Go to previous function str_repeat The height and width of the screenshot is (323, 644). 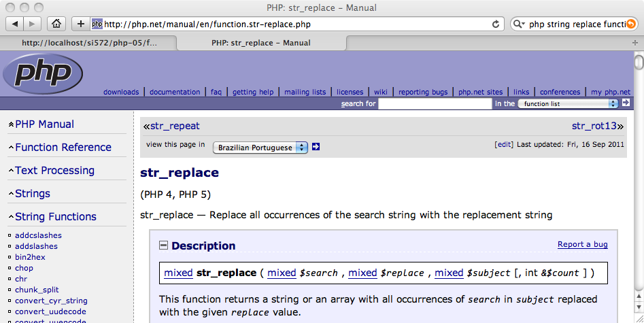175,126
